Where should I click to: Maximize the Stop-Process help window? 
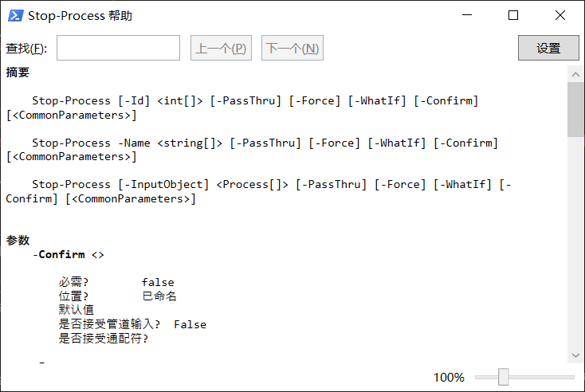(513, 15)
